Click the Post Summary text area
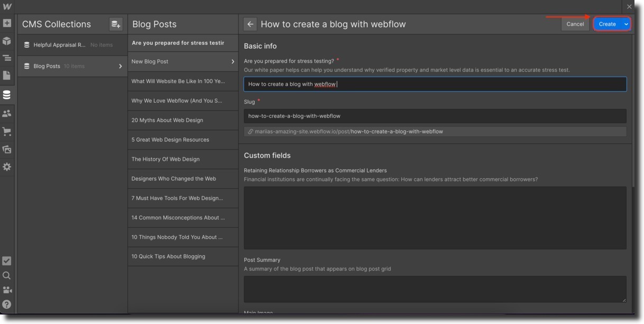 pyautogui.click(x=435, y=289)
